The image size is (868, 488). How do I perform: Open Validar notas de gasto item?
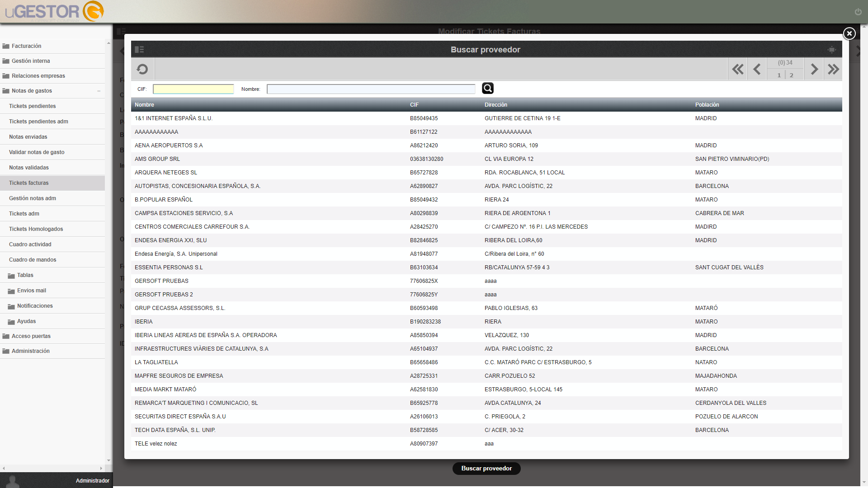52,152
